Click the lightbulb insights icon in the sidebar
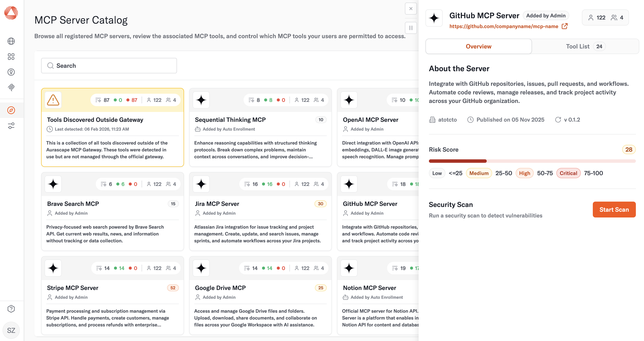This screenshot has width=644, height=341. 11,72
